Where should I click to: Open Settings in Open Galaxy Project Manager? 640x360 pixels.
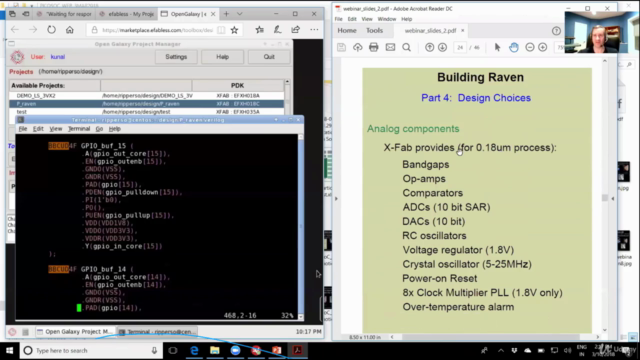tap(176, 57)
